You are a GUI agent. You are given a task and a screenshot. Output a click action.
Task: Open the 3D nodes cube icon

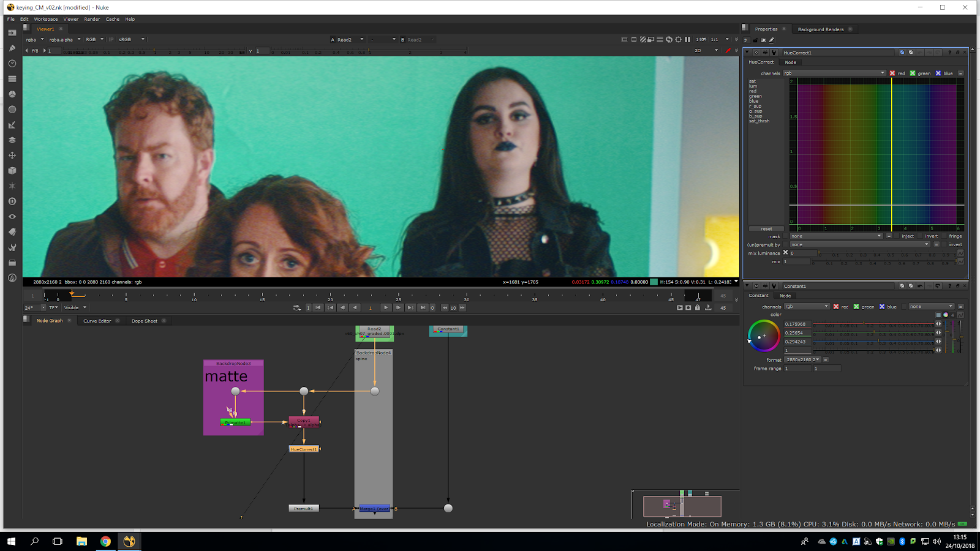12,171
